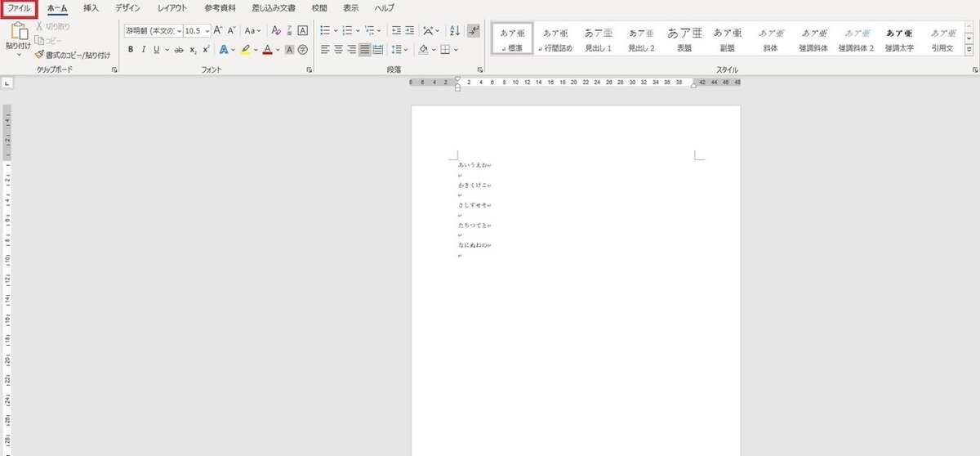The image size is (980, 456).
Task: Open the font name combo box
Action: (x=153, y=30)
